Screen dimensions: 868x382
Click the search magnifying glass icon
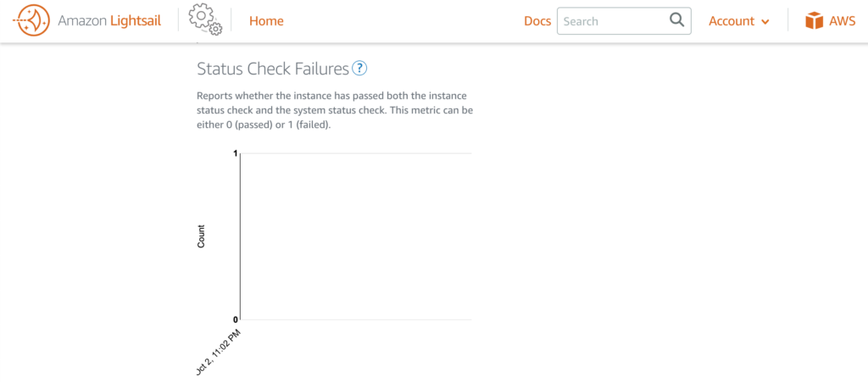point(676,20)
